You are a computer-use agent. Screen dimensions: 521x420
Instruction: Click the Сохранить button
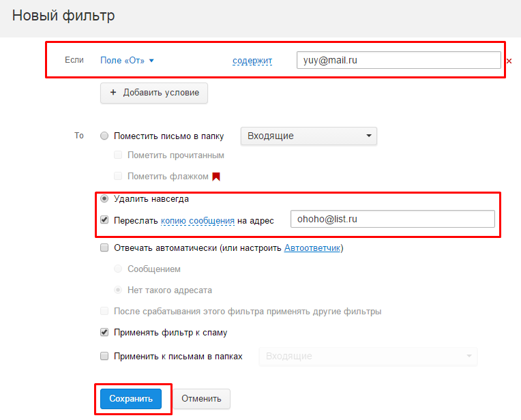coord(131,399)
